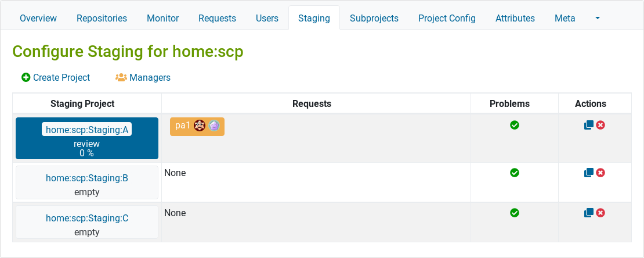Delete the home:scp:Staging:C staging project
644x258 pixels.
[600, 213]
